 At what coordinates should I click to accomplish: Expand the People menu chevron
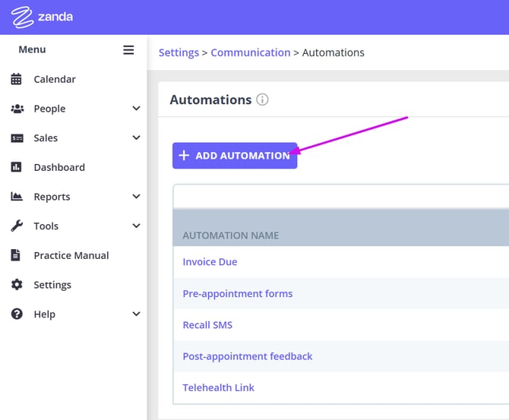coord(136,109)
